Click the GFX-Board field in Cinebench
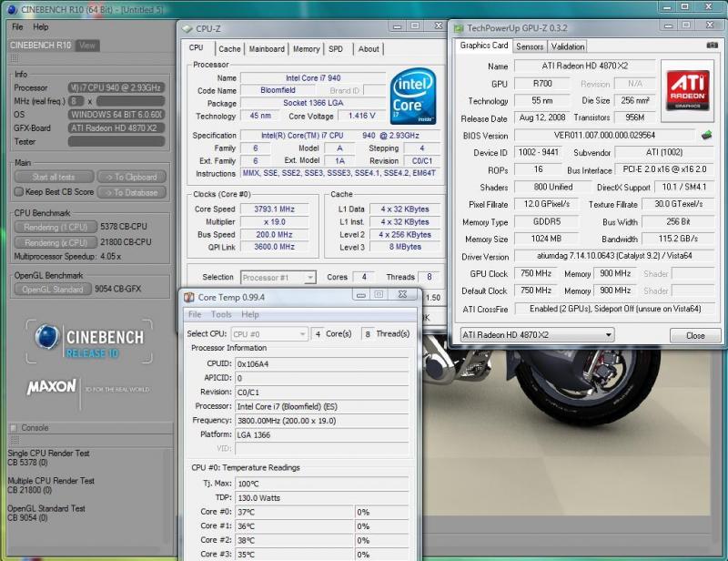The width and height of the screenshot is (728, 561). coord(116,128)
